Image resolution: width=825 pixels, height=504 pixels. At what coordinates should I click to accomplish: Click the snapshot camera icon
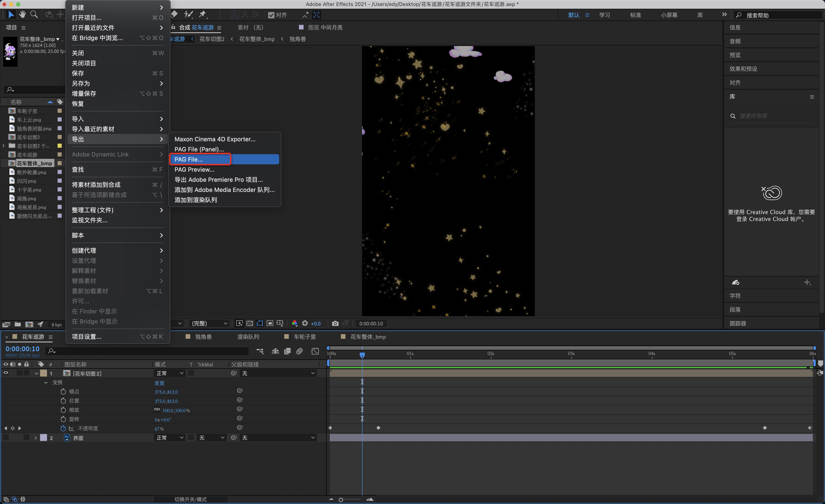[x=335, y=323]
